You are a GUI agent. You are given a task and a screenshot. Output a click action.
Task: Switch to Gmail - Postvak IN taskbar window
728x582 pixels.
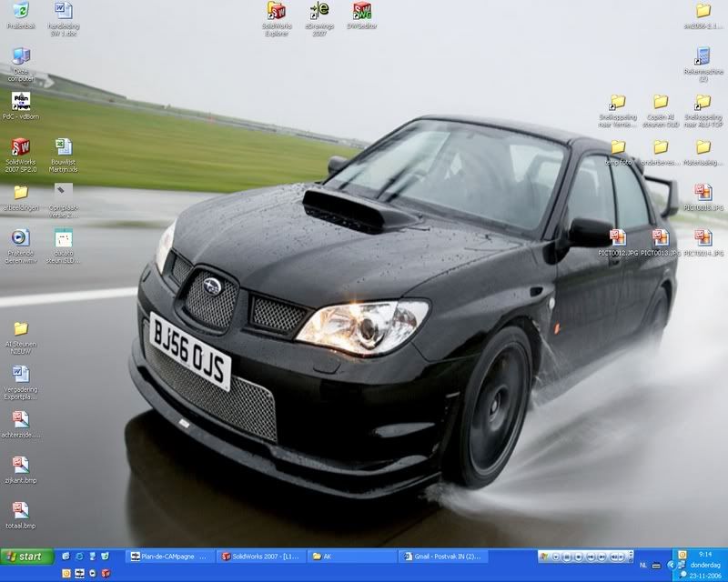click(x=443, y=557)
